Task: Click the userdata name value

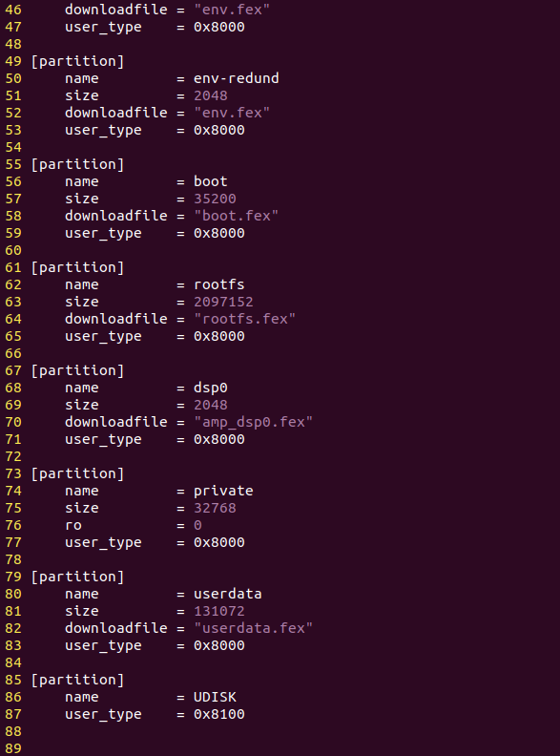Action: coord(227,594)
